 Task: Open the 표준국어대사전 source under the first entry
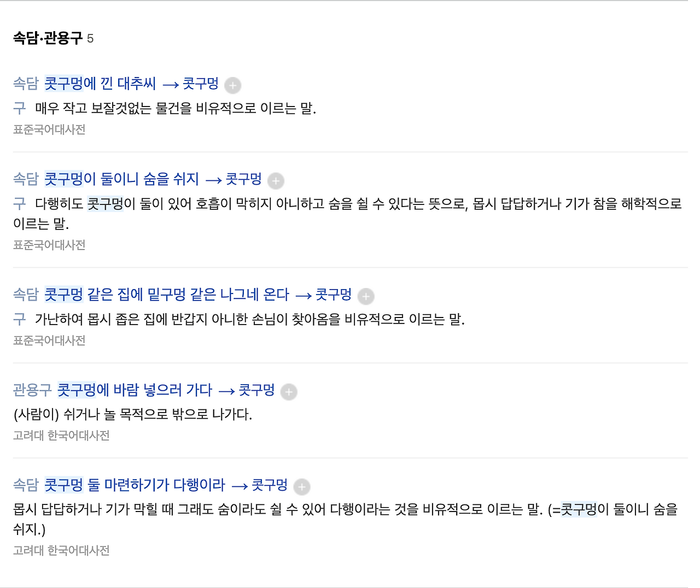pyautogui.click(x=49, y=130)
